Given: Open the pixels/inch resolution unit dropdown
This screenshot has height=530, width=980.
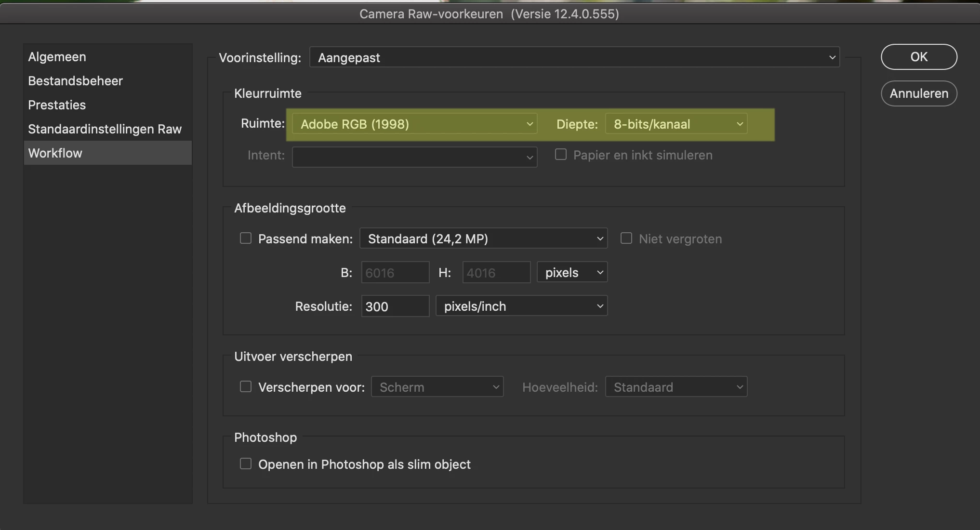Looking at the screenshot, I should [521, 306].
